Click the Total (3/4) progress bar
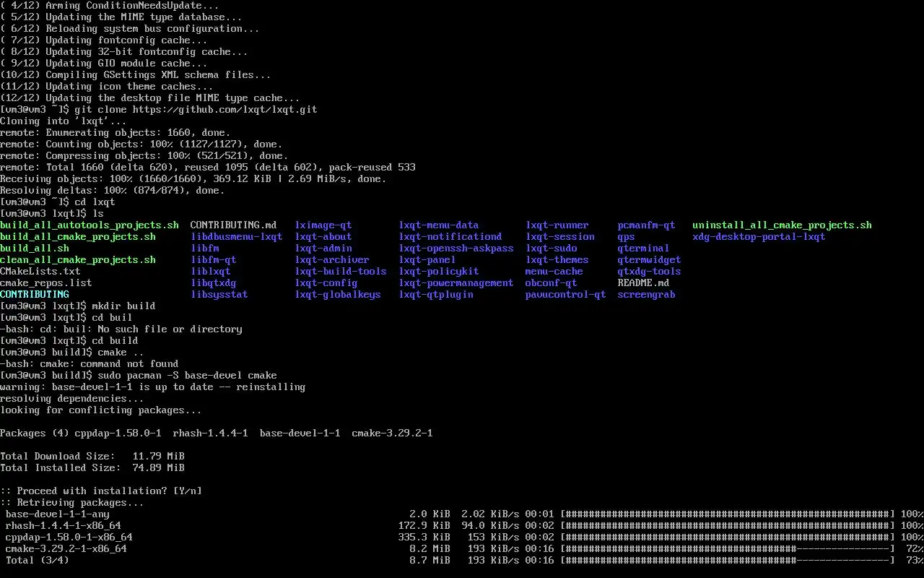Viewport: 924px width, 578px height. pyautogui.click(x=728, y=561)
